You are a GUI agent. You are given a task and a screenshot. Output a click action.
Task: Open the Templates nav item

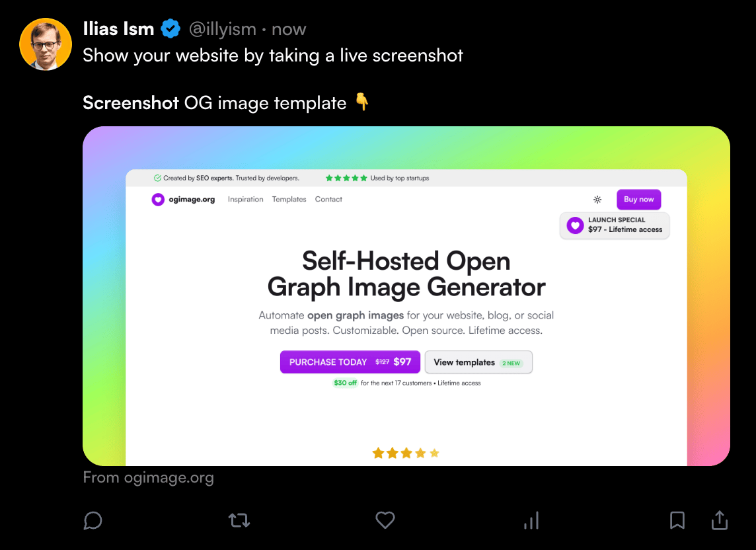pyautogui.click(x=289, y=200)
